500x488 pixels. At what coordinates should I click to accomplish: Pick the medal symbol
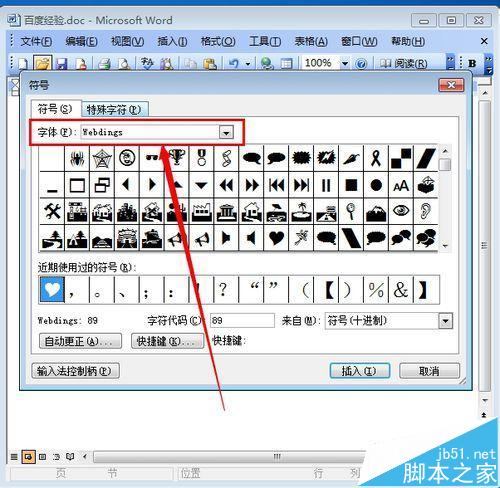pos(202,158)
